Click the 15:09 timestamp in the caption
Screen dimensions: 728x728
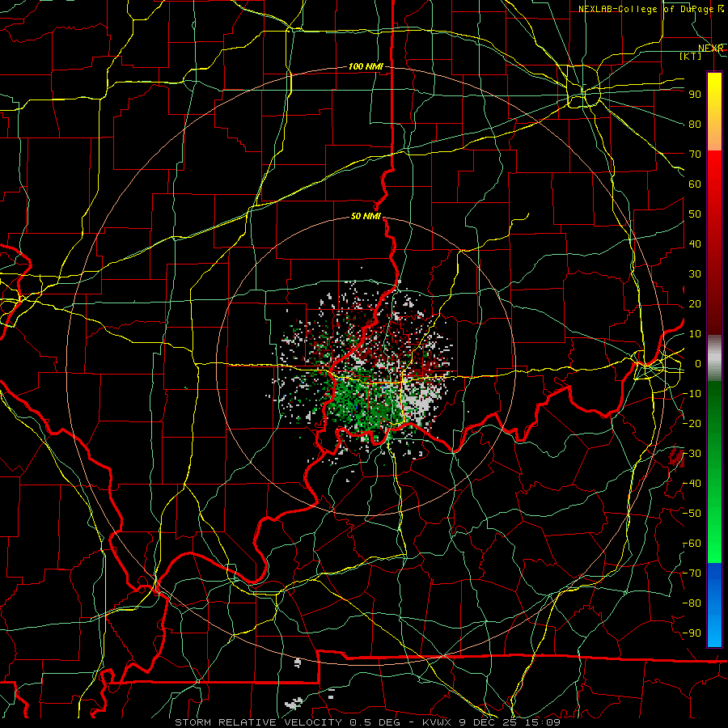(x=544, y=722)
